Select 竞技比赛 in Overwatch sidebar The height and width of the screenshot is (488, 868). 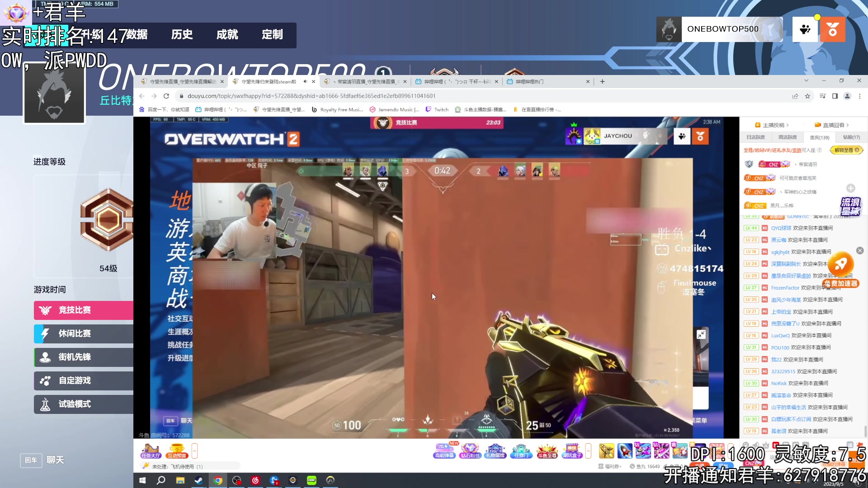click(84, 310)
